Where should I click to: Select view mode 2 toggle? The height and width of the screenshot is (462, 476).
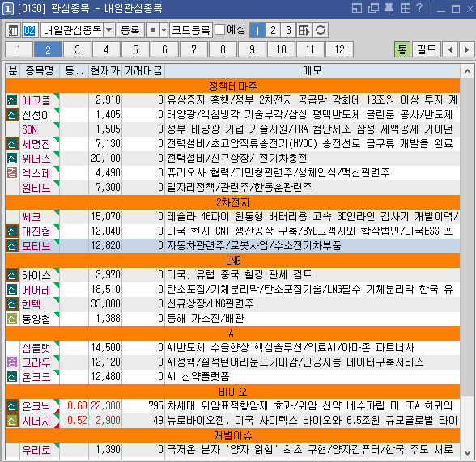click(273, 30)
